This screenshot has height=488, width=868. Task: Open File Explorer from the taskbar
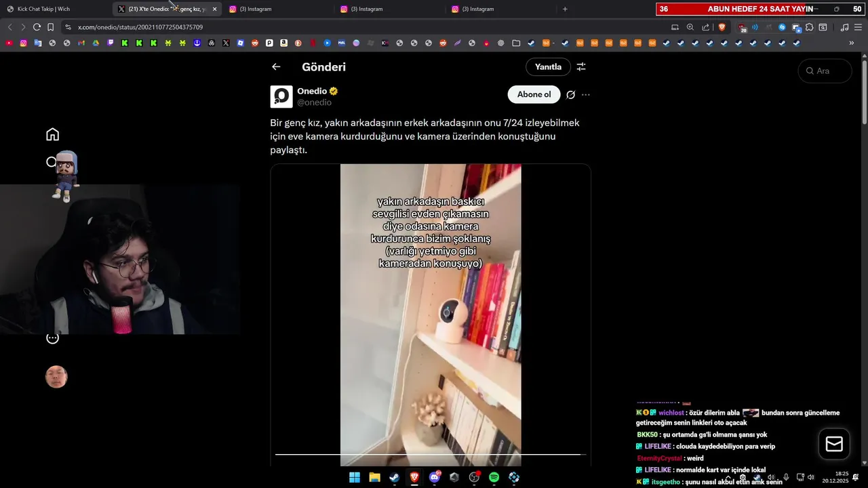(374, 477)
